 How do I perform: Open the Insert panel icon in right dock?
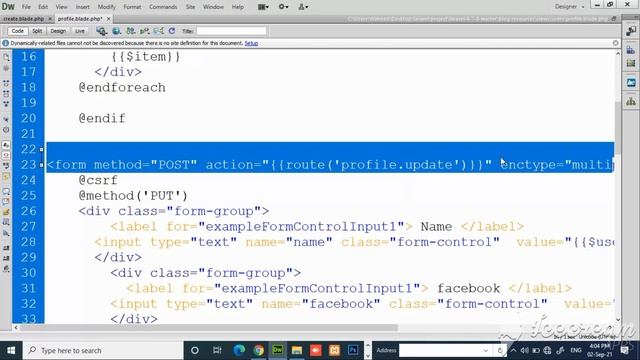pos(631,31)
